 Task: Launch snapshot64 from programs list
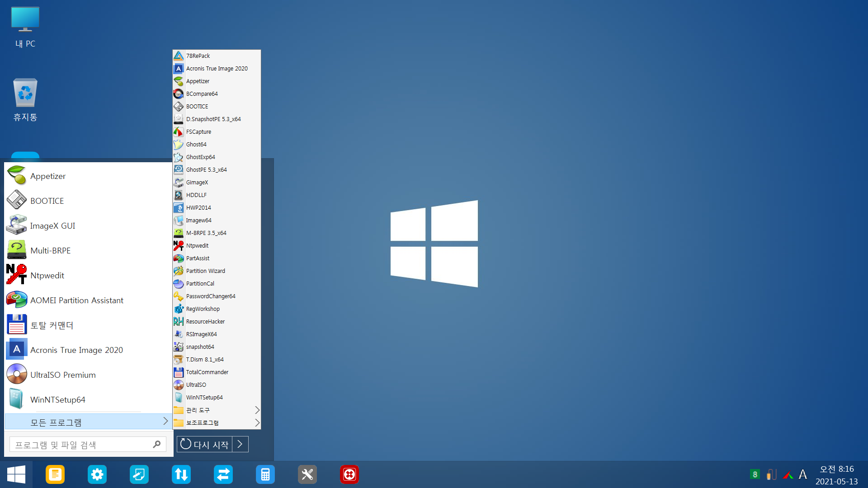click(x=217, y=347)
